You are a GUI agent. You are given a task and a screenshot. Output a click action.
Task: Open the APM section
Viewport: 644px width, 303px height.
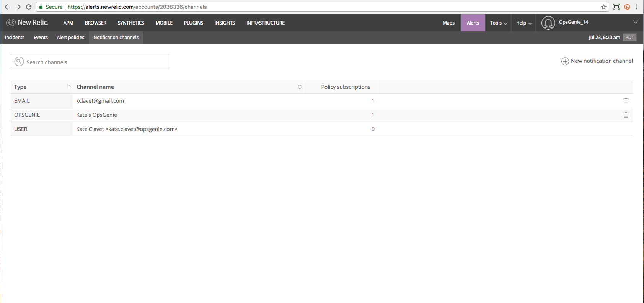pos(68,23)
